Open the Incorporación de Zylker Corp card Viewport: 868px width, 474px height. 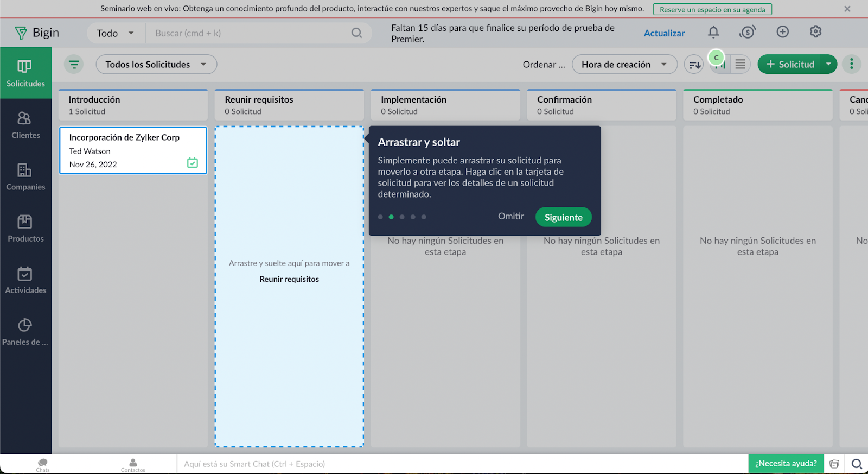click(133, 150)
